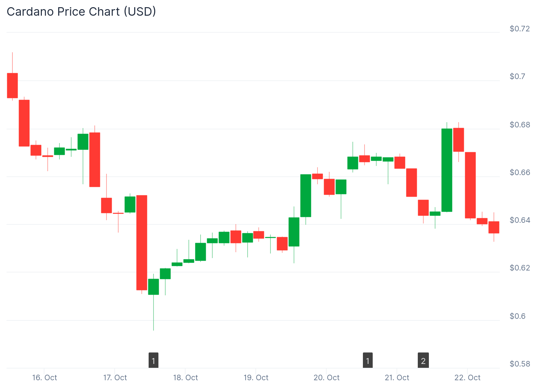The width and height of the screenshot is (537, 392).
Task: Click the 16. Oct date label
Action: [44, 378]
